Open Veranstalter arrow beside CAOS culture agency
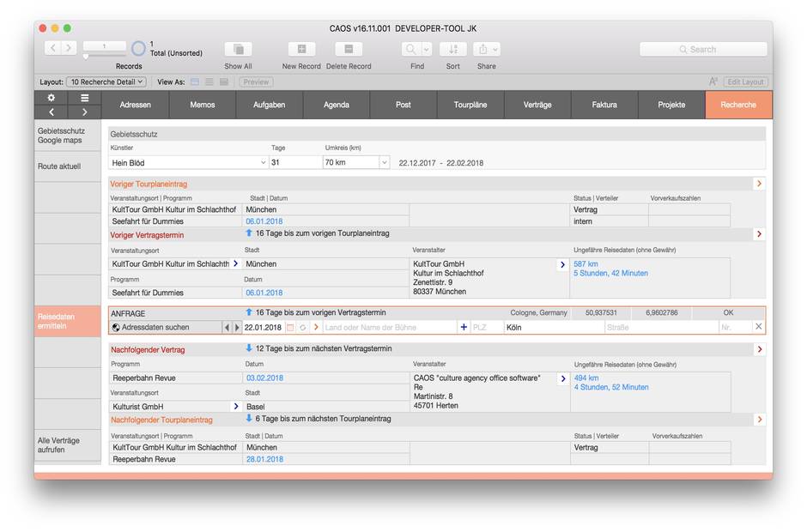807x532 pixels. point(563,378)
